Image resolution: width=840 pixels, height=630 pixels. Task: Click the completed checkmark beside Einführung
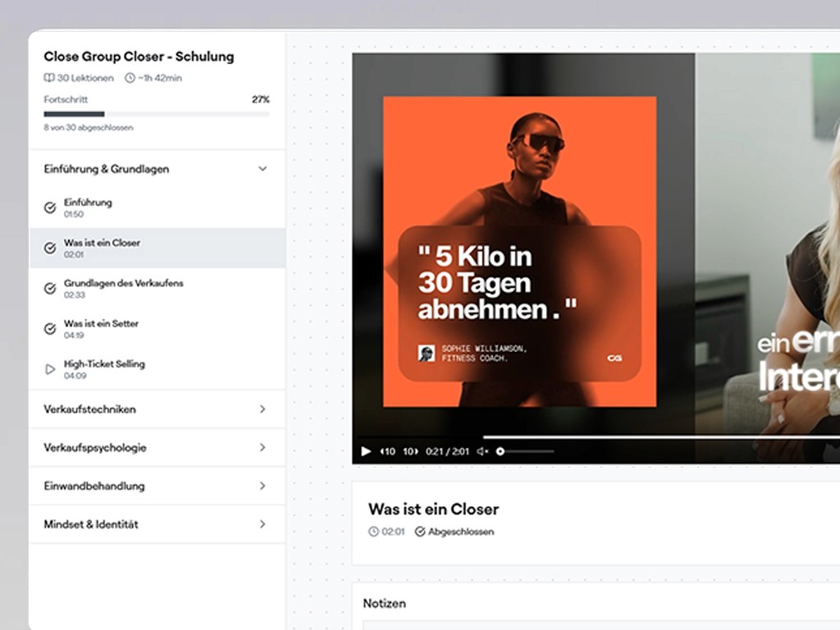[50, 208]
